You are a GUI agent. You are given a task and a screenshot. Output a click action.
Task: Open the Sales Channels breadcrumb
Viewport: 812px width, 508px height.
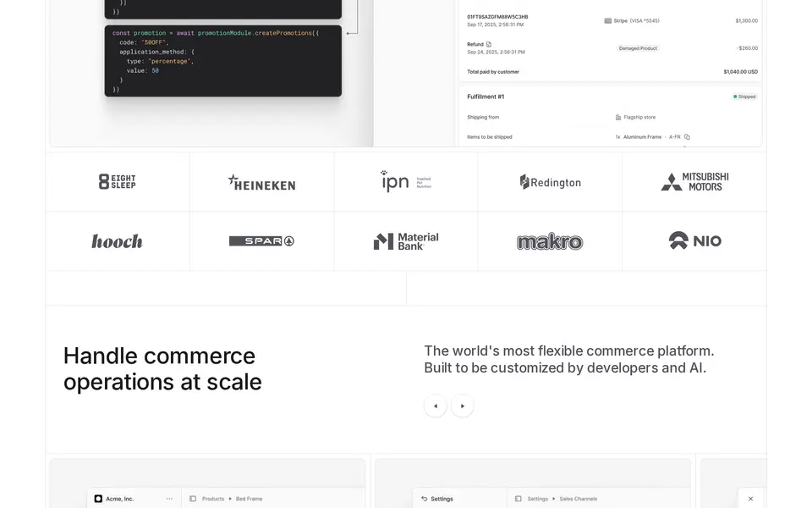(x=579, y=499)
